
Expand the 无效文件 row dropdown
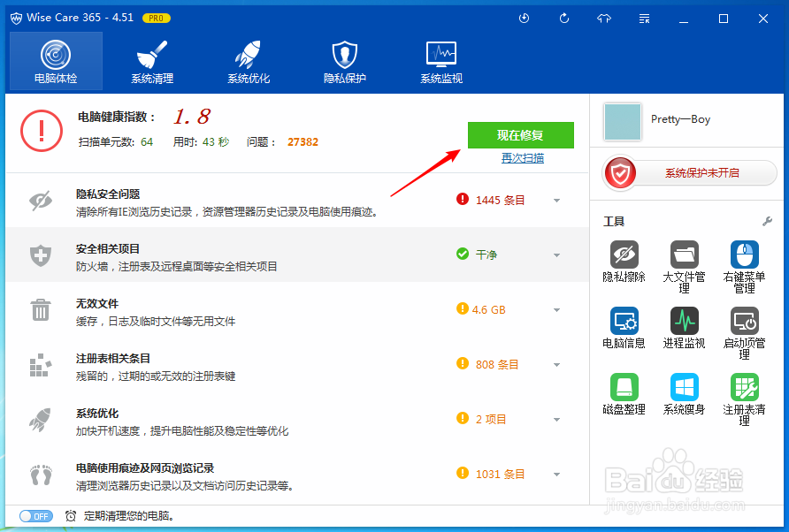pyautogui.click(x=556, y=310)
